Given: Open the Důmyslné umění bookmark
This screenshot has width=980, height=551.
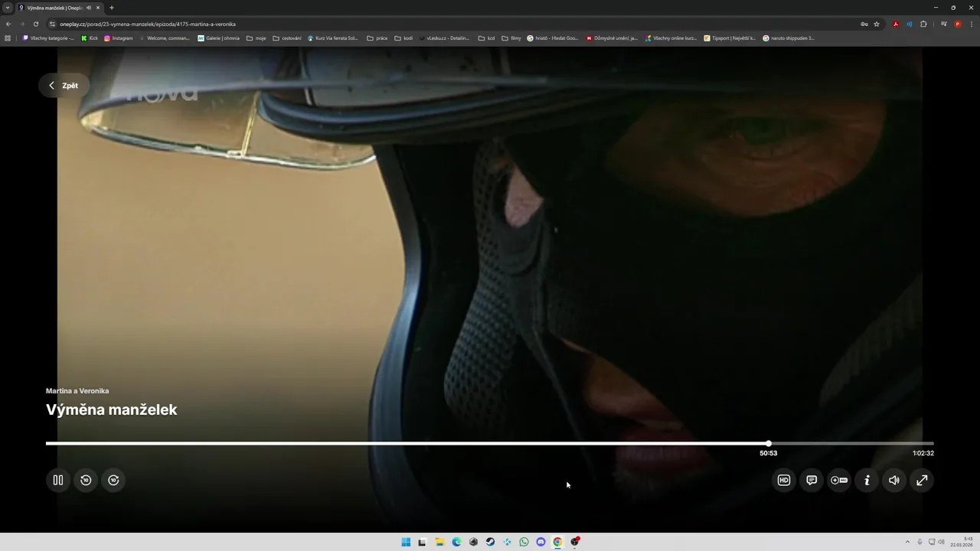Looking at the screenshot, I should pos(612,37).
